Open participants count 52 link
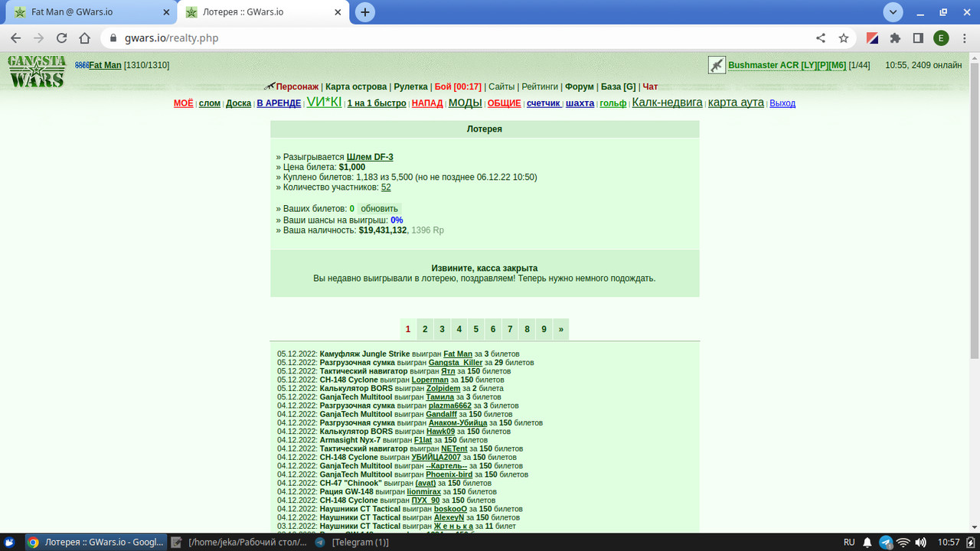The height and width of the screenshot is (551, 980). point(386,187)
